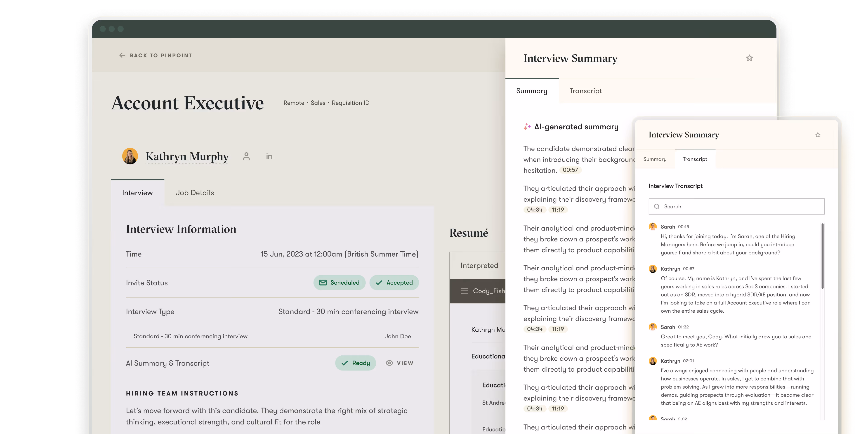Jump to the 00:57 summary timestamp
This screenshot has height=434, width=868.
click(x=570, y=170)
